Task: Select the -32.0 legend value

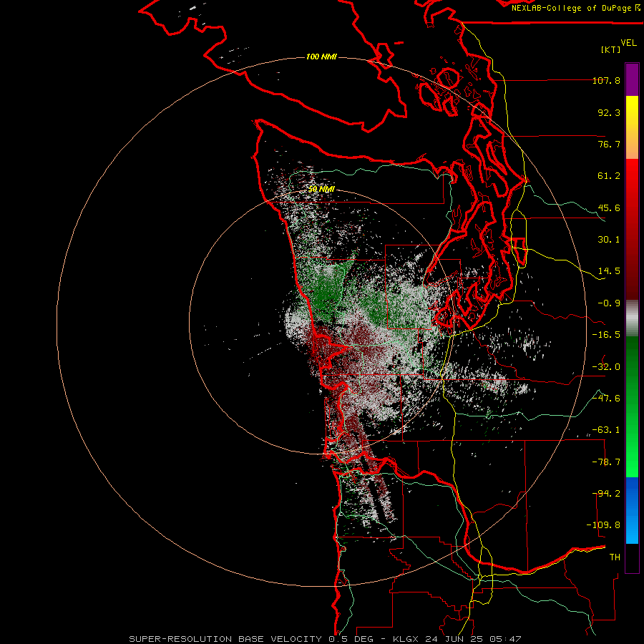Action: 606,367
